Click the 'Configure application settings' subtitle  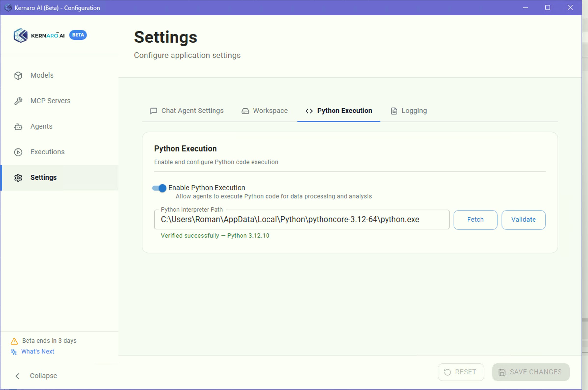coord(187,55)
